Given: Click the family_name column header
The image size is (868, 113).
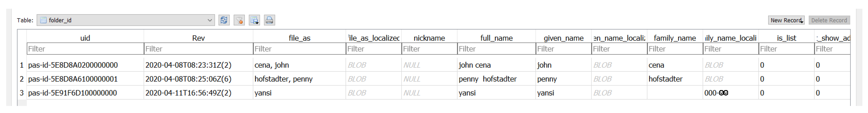Looking at the screenshot, I should (675, 38).
